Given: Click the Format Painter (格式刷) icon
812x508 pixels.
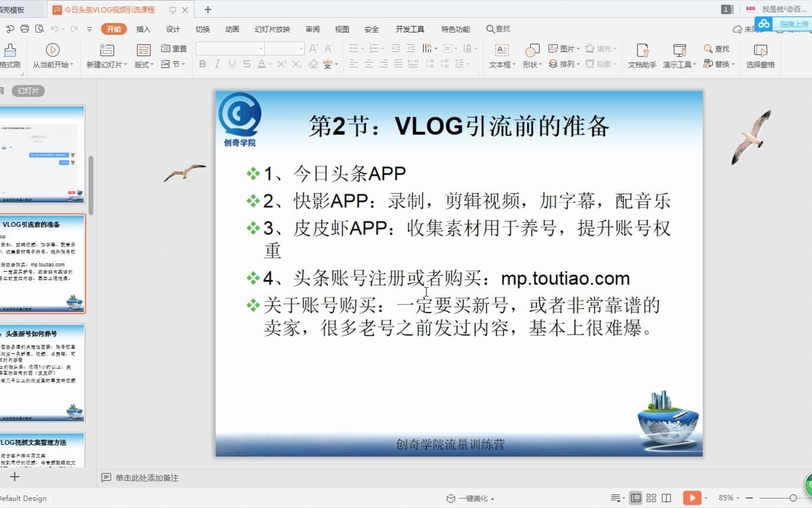Looking at the screenshot, I should pyautogui.click(x=9, y=51).
